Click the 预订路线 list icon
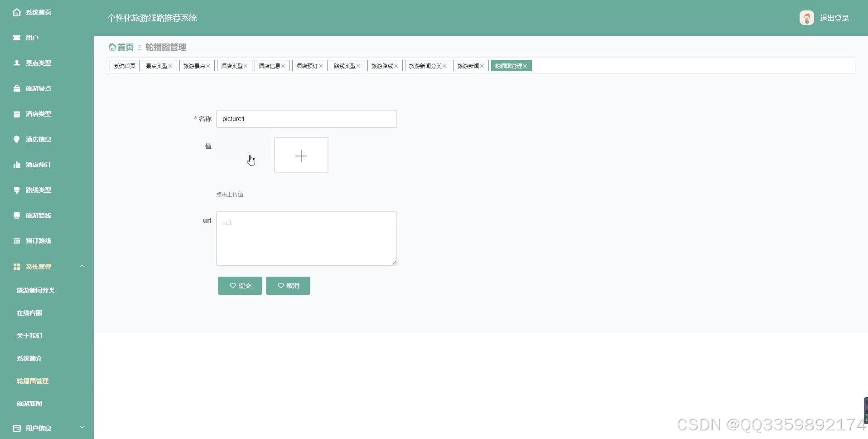Image resolution: width=868 pixels, height=439 pixels. tap(17, 241)
